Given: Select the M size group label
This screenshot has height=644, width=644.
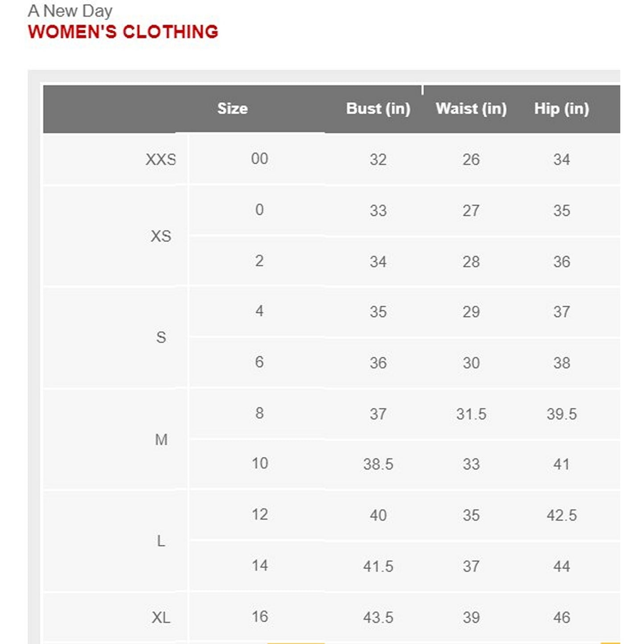Looking at the screenshot, I should click(161, 440).
